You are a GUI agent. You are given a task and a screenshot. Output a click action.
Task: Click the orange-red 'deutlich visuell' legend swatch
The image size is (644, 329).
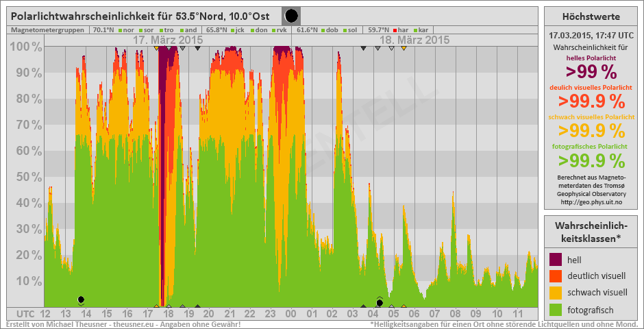click(x=556, y=276)
